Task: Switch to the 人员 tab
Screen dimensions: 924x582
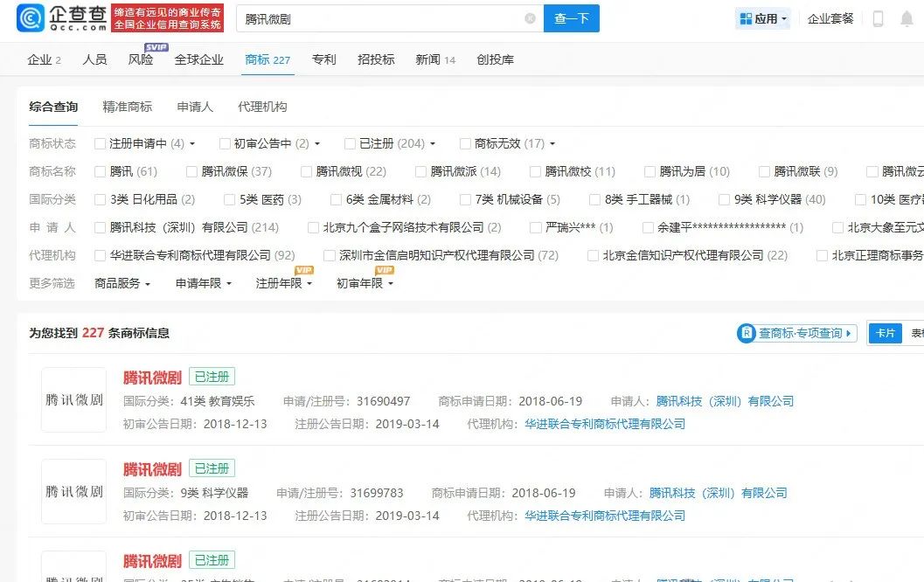Action: pyautogui.click(x=94, y=59)
